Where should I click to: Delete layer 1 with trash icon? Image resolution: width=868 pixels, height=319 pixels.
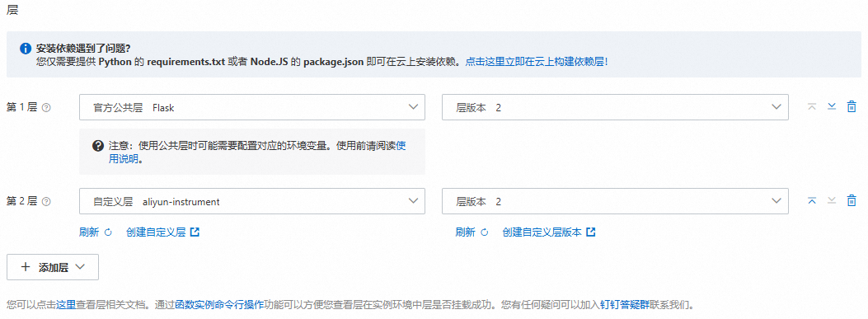tap(852, 107)
